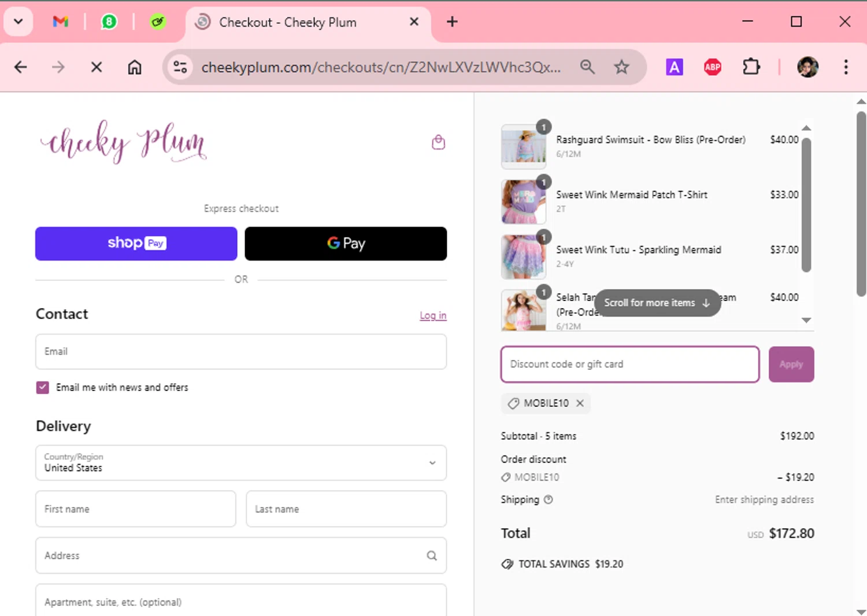Uncheck Email me with news and offers
This screenshot has width=867, height=616.
43,387
